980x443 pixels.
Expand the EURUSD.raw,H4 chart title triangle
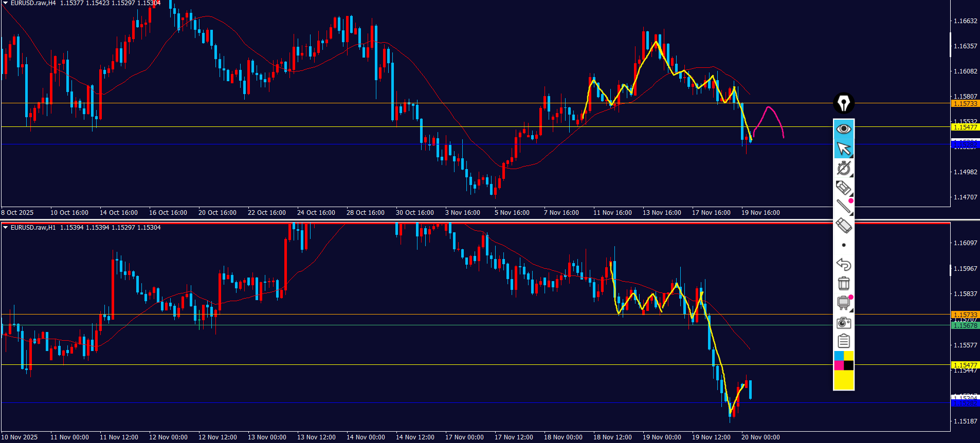5,3
